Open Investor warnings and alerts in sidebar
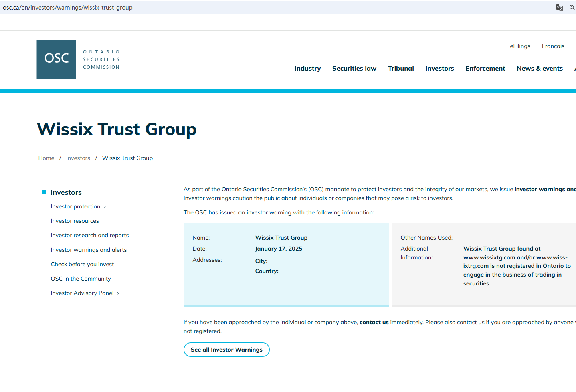 [x=89, y=250]
